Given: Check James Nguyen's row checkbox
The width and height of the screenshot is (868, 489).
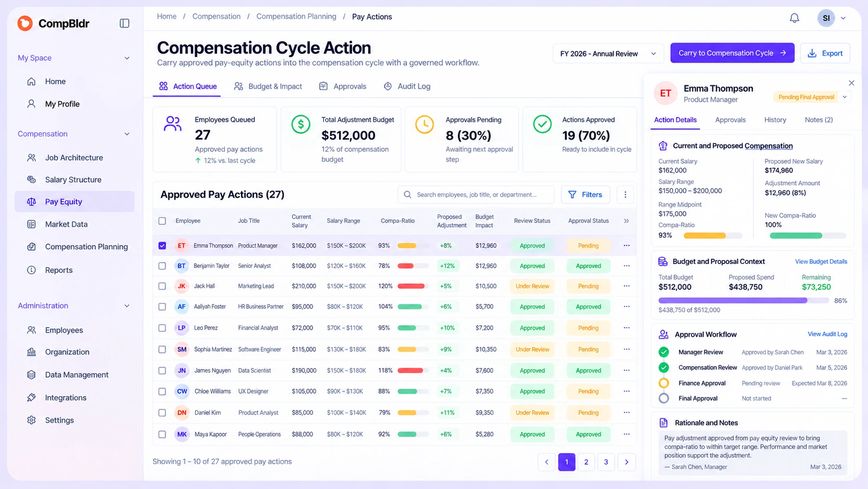Looking at the screenshot, I should point(162,371).
